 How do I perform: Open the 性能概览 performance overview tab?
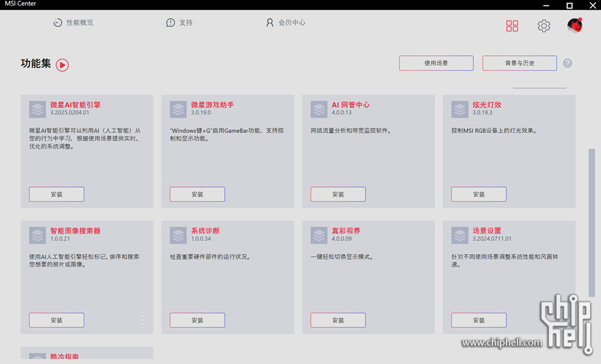coord(73,23)
